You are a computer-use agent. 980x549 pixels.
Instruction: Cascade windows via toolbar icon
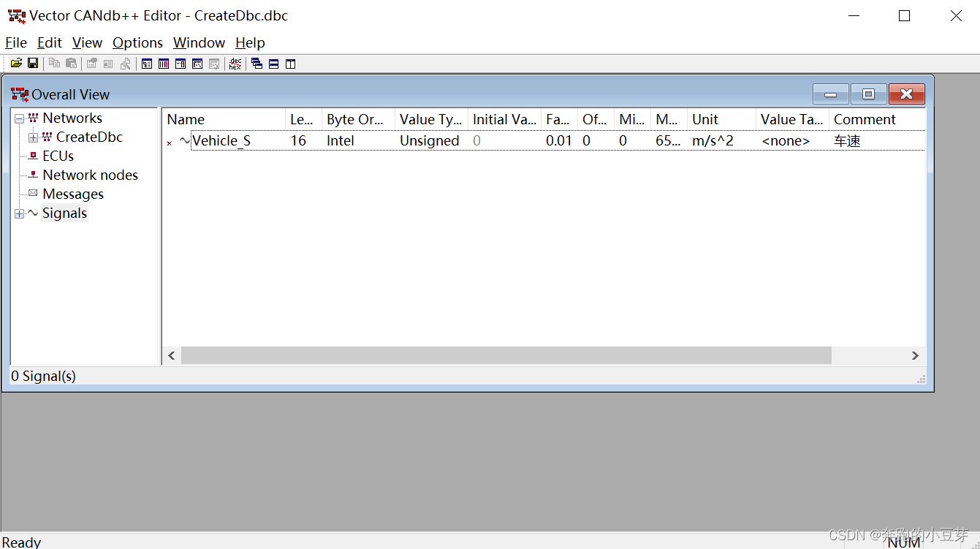tap(257, 64)
